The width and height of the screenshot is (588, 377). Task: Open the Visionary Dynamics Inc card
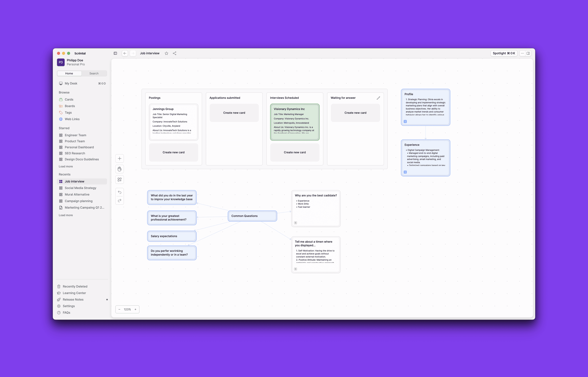295,122
